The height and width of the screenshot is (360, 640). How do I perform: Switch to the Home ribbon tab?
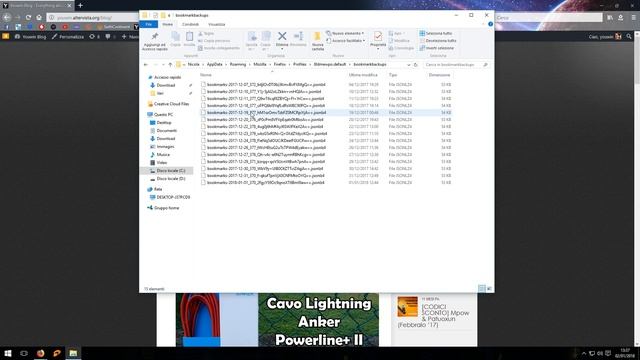[x=167, y=24]
